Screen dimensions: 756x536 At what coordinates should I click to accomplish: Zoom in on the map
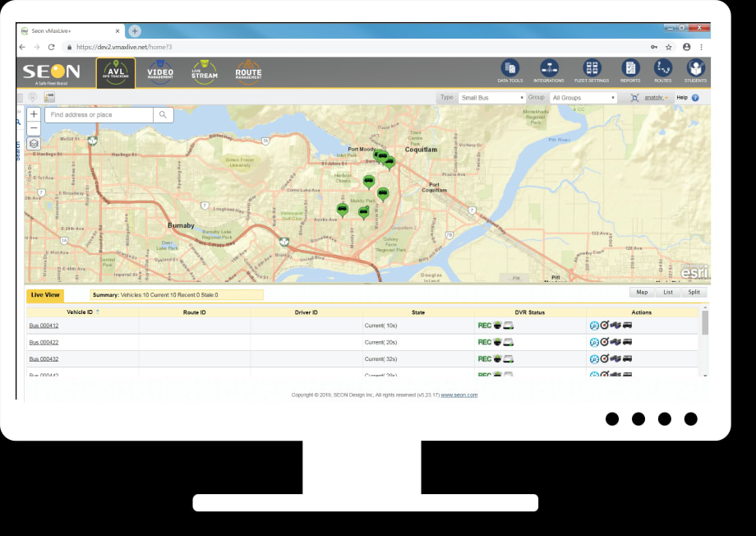pyautogui.click(x=34, y=113)
